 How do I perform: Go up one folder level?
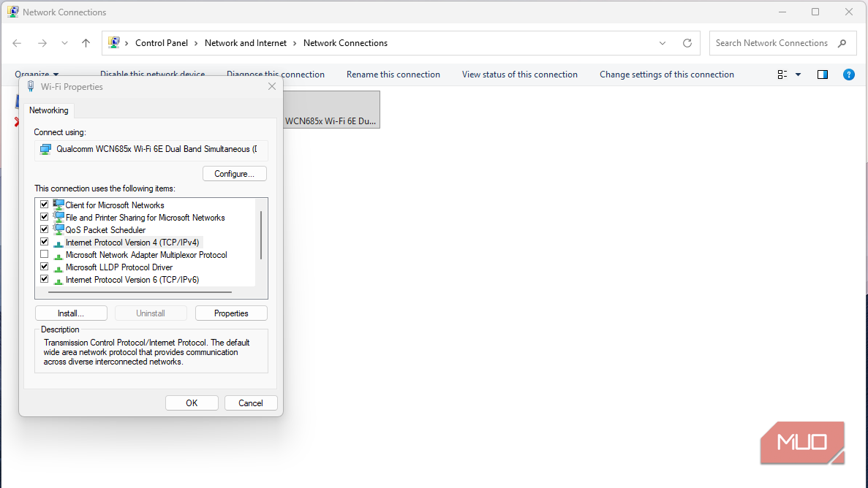point(86,43)
